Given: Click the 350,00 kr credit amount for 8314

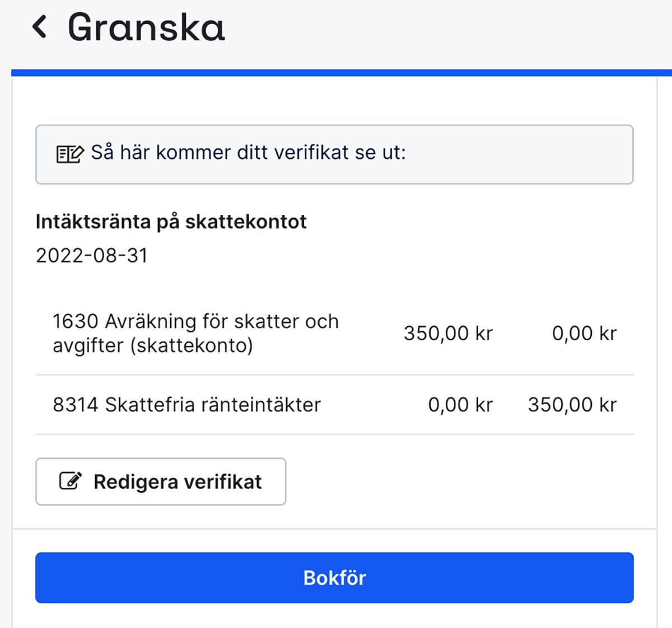Looking at the screenshot, I should pos(572,404).
